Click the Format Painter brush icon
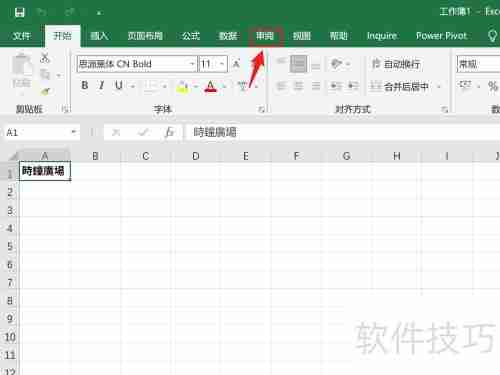 45,92
